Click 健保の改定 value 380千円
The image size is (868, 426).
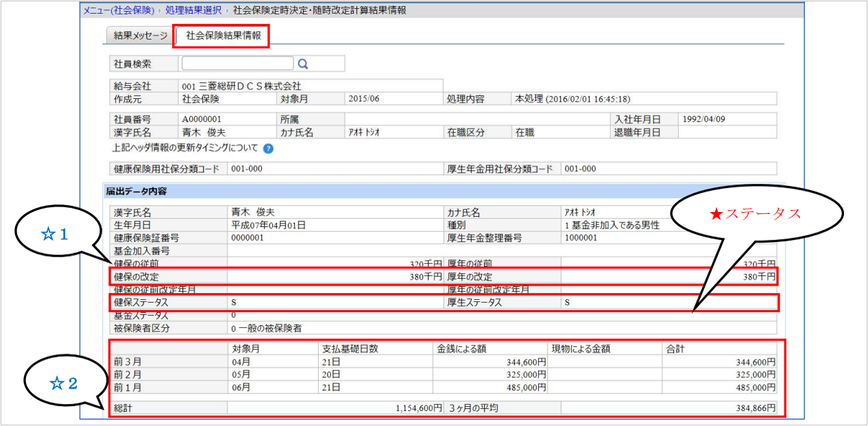click(x=426, y=277)
